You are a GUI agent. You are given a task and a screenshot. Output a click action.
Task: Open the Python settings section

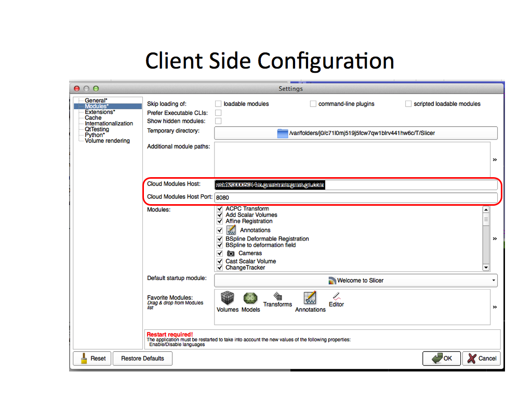95,135
